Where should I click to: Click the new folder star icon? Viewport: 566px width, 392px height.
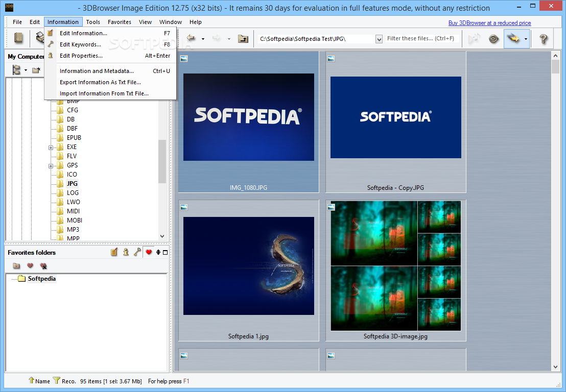coord(36,70)
